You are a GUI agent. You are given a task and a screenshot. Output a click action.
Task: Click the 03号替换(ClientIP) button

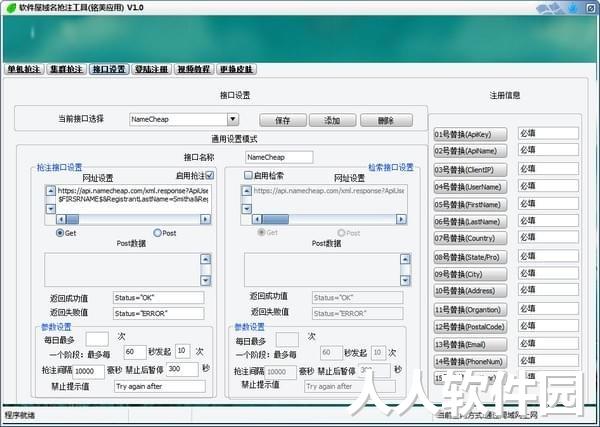470,170
